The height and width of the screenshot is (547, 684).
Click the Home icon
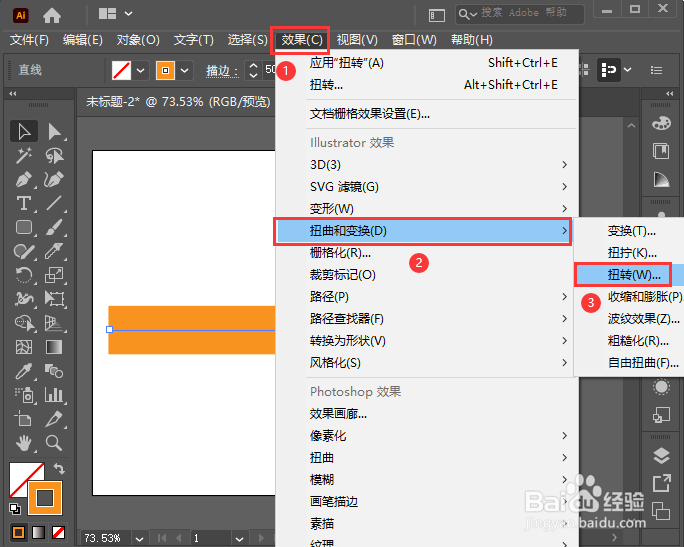tap(52, 16)
